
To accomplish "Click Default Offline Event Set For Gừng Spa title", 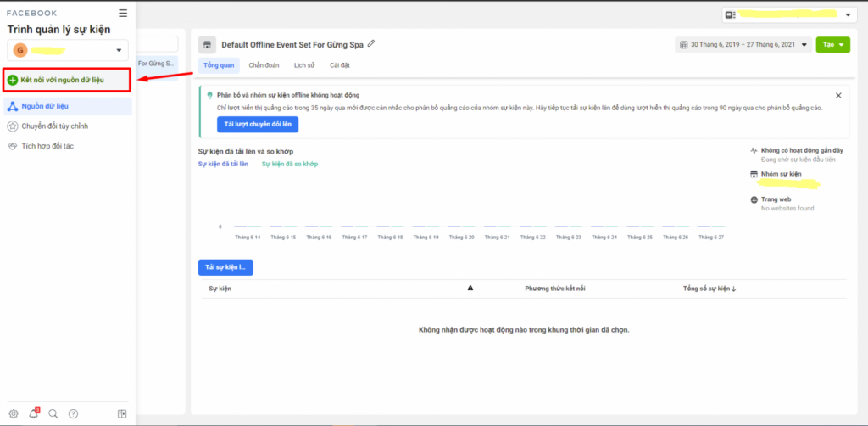I will point(292,45).
